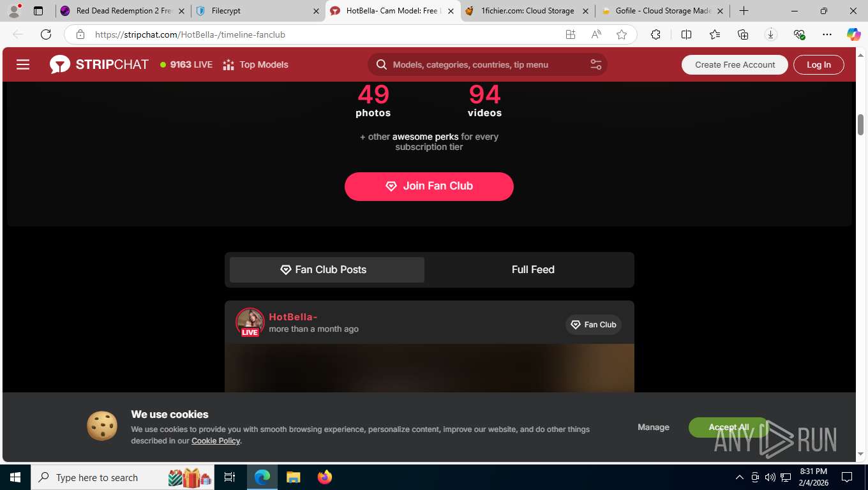The height and width of the screenshot is (490, 868).
Task: Open the hamburger menu in Stripchat header
Action: pyautogui.click(x=23, y=64)
